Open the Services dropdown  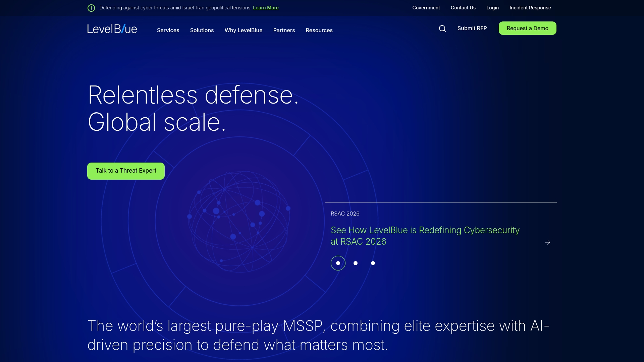(168, 30)
